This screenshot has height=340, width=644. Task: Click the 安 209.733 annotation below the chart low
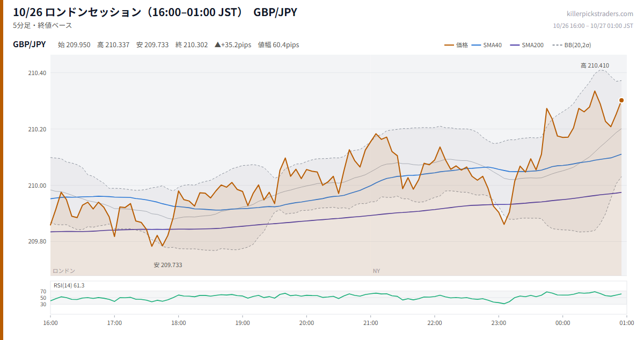tap(167, 265)
